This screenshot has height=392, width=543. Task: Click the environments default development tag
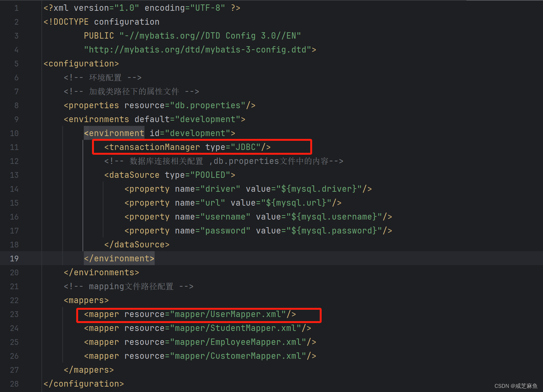pos(155,119)
